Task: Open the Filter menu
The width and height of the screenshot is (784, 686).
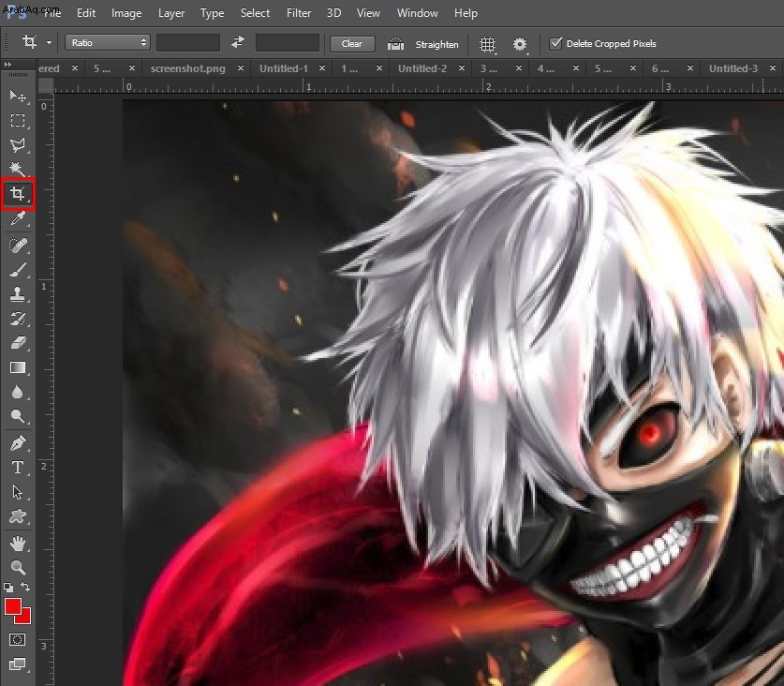Action: click(x=299, y=13)
